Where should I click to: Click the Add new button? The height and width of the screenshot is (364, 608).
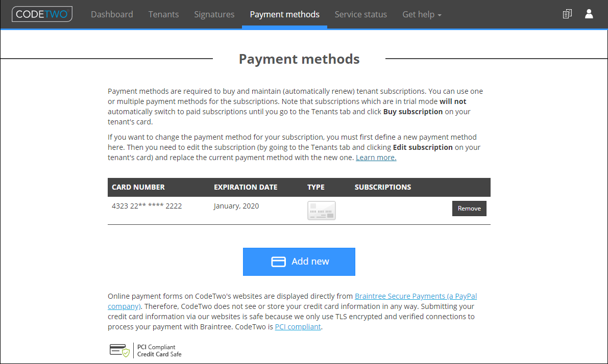(x=299, y=262)
